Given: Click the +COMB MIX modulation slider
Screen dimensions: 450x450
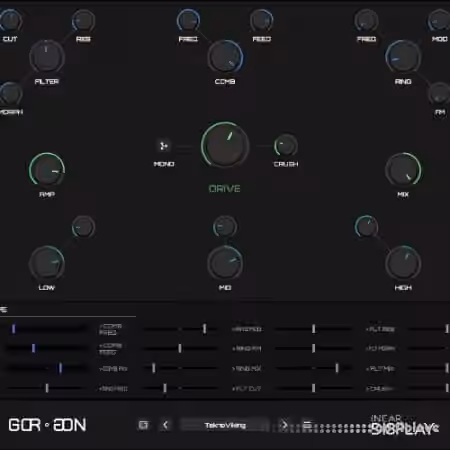Looking at the screenshot, I should tap(180, 368).
